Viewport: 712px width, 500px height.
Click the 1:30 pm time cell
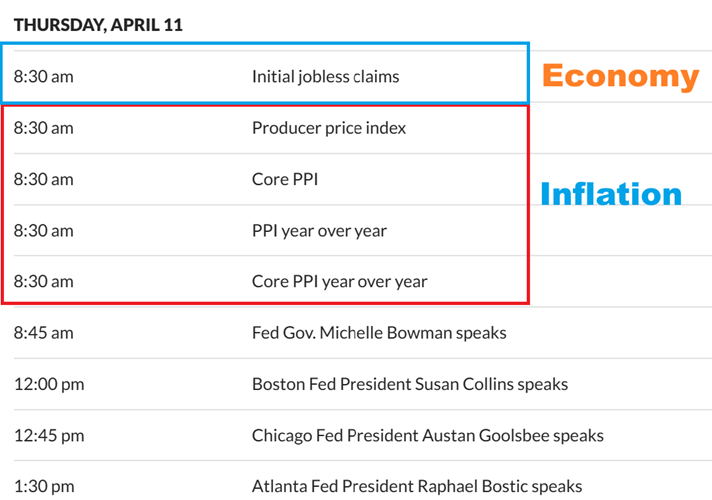click(44, 487)
